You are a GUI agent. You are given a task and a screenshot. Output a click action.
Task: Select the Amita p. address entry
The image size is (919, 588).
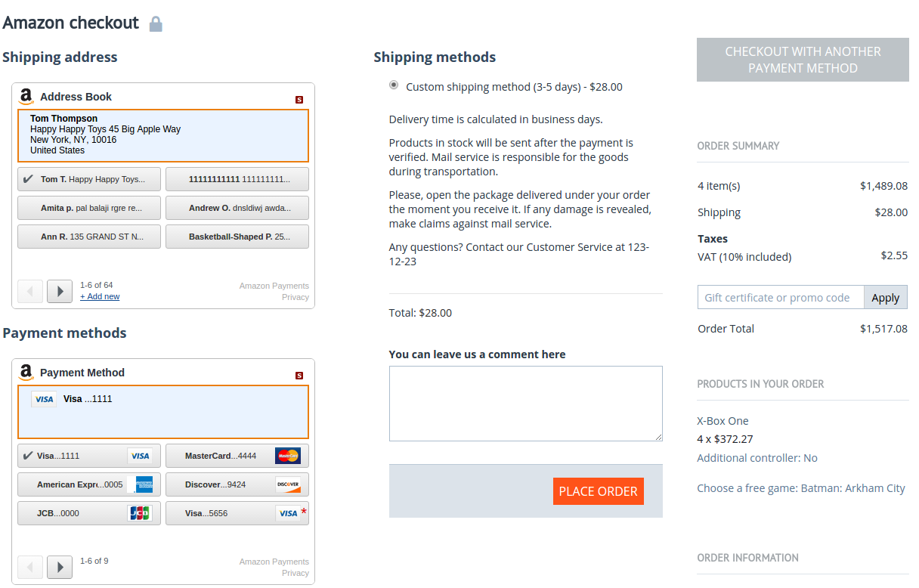coord(89,208)
